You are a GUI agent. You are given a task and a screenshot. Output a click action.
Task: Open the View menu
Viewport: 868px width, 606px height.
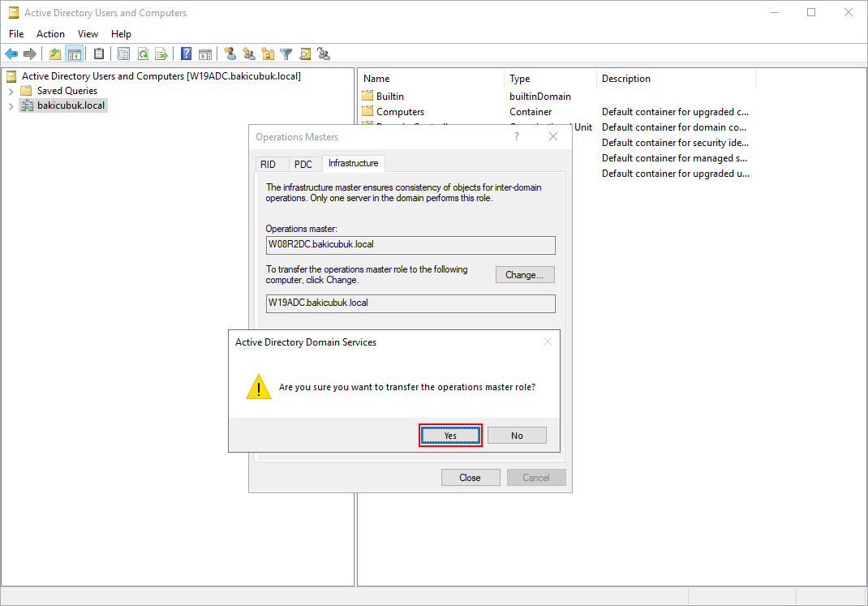pyautogui.click(x=88, y=34)
